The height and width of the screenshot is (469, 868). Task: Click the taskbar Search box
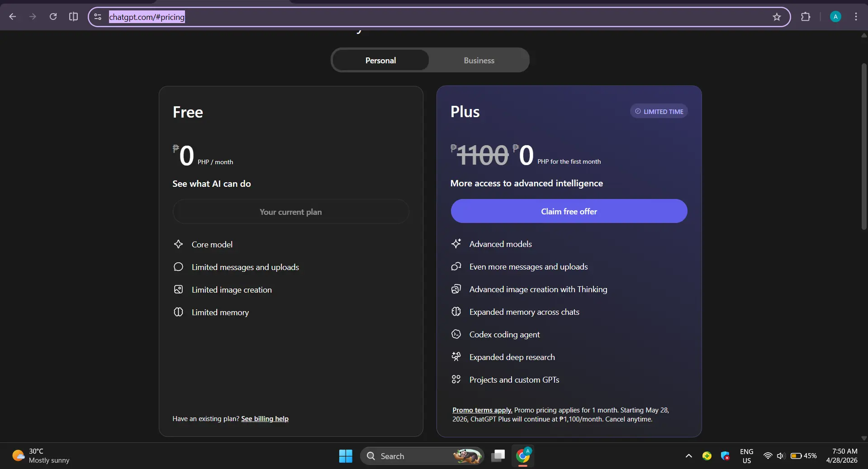pos(422,456)
